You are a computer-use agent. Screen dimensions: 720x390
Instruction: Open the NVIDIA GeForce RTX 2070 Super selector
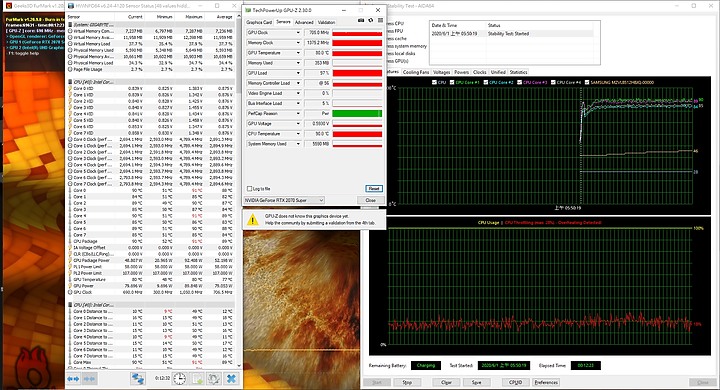point(284,200)
